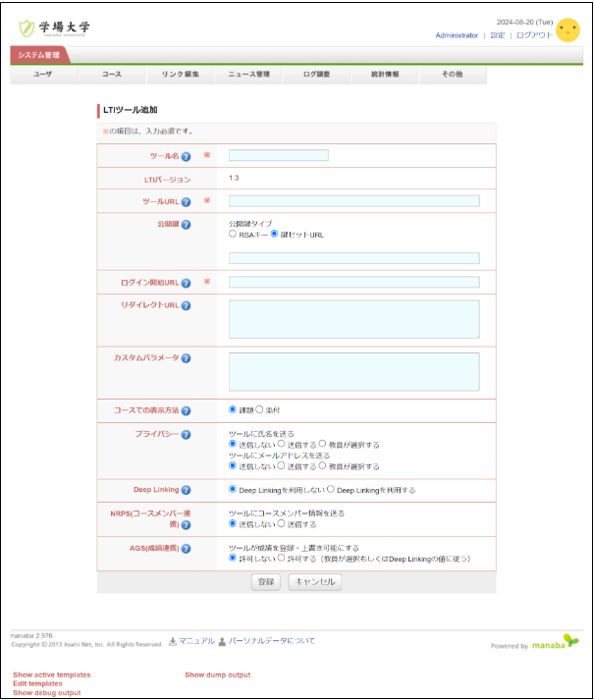The width and height of the screenshot is (594, 700).
Task: Click the help icon next to リダイレクトURL
Action: point(187,305)
